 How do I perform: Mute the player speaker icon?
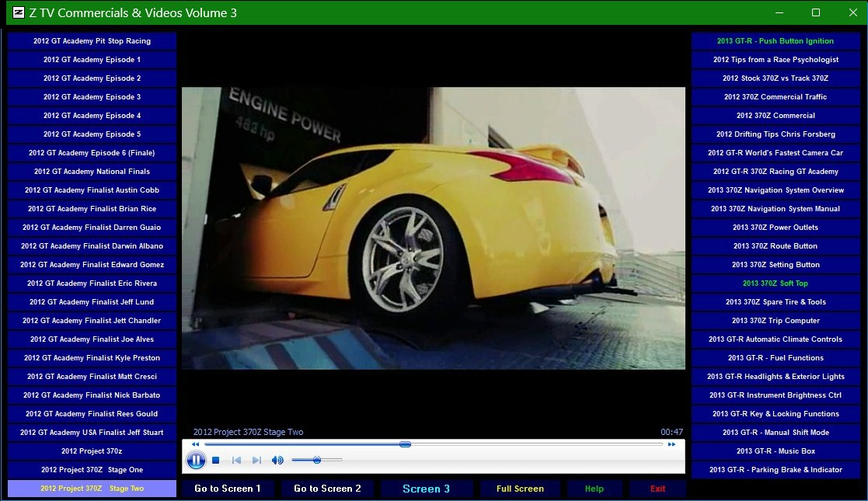tap(277, 461)
